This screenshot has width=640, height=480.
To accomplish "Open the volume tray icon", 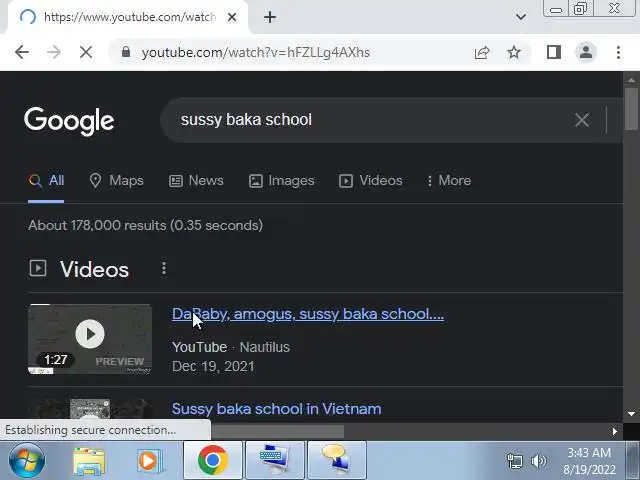I will pos(538,461).
